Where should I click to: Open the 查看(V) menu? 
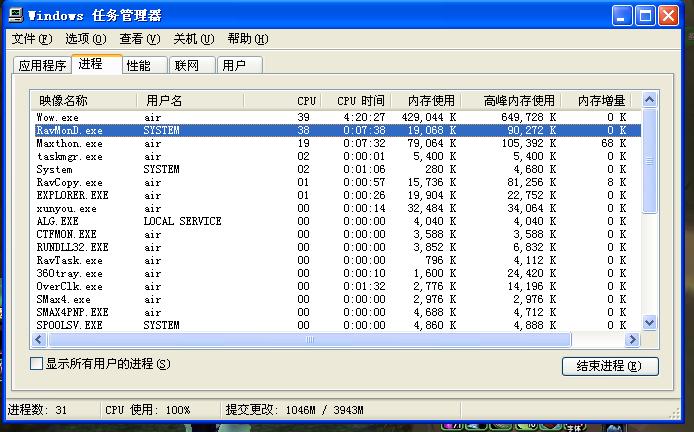click(x=140, y=39)
